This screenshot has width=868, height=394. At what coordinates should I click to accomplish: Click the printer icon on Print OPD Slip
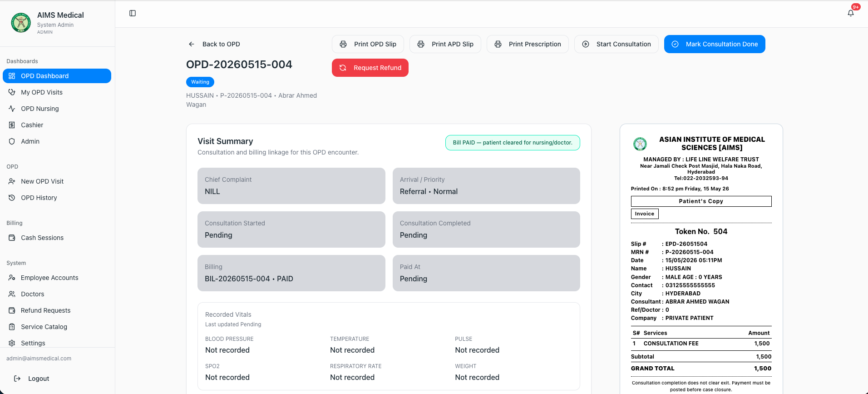pos(343,44)
